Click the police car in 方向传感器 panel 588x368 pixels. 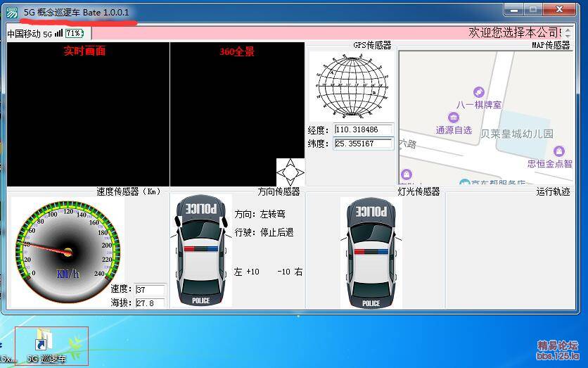201,250
